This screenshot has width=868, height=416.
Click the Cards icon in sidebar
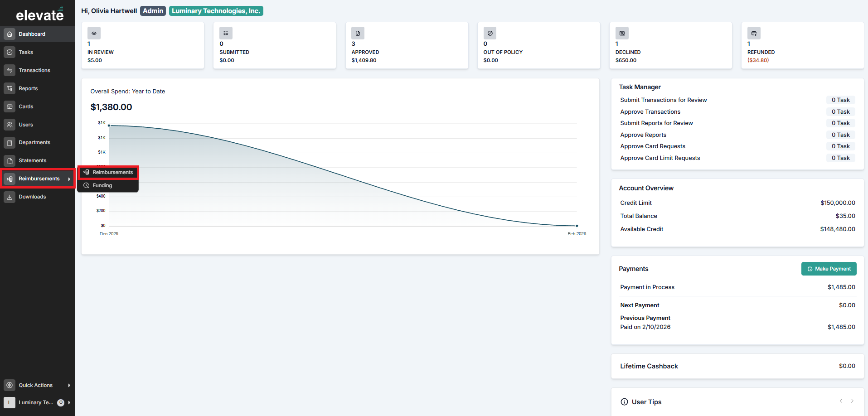[10, 106]
